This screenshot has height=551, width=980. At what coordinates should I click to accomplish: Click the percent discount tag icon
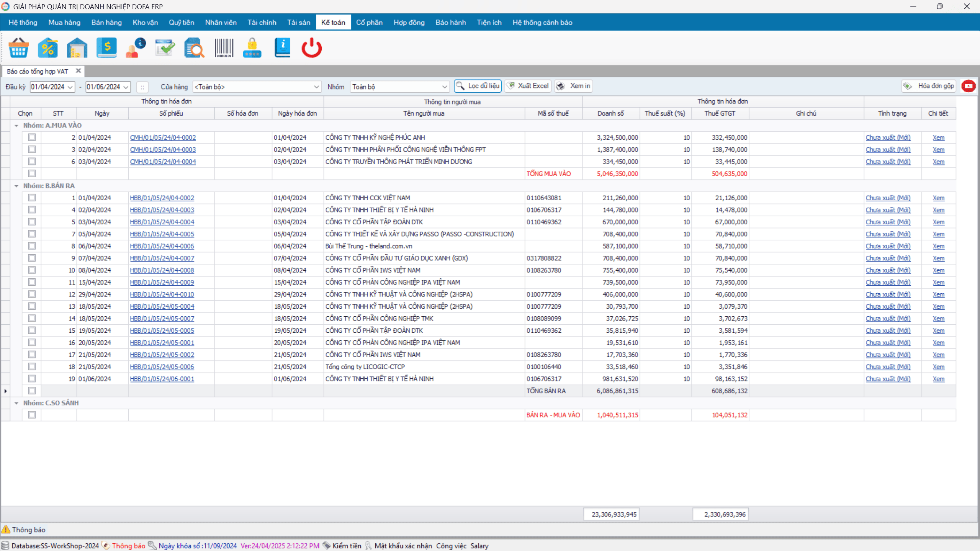tap(48, 48)
